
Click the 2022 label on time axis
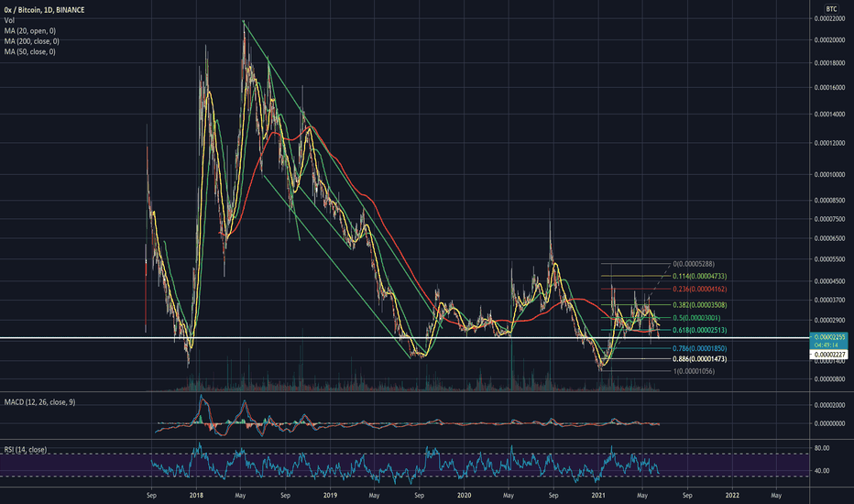(x=732, y=496)
